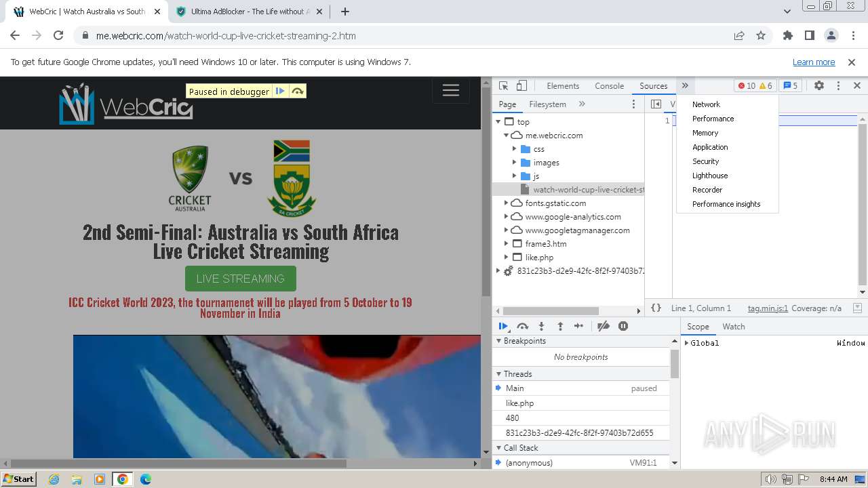Click the browser Back button
This screenshot has width=868, height=488.
pos(15,36)
